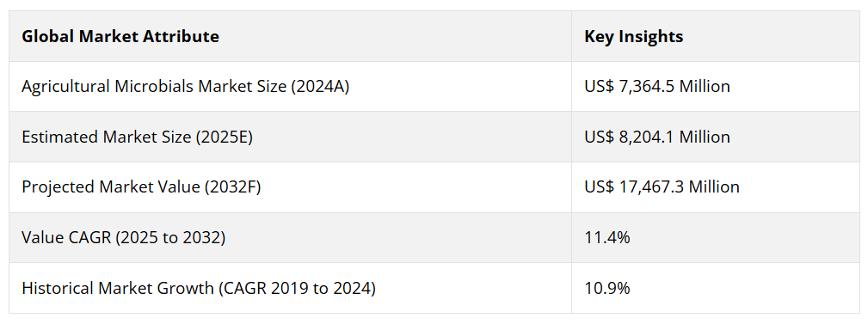
Task: Click the (2024A) text in first row
Action: point(319,87)
